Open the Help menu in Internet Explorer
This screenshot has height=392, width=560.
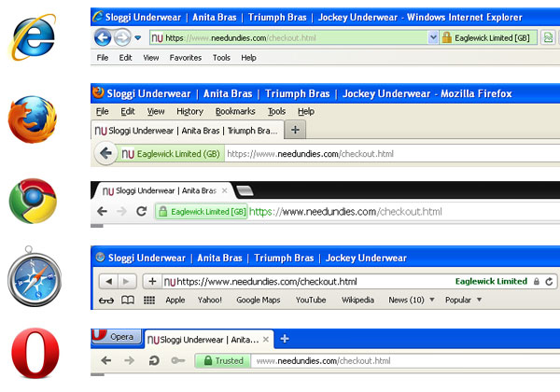248,58
